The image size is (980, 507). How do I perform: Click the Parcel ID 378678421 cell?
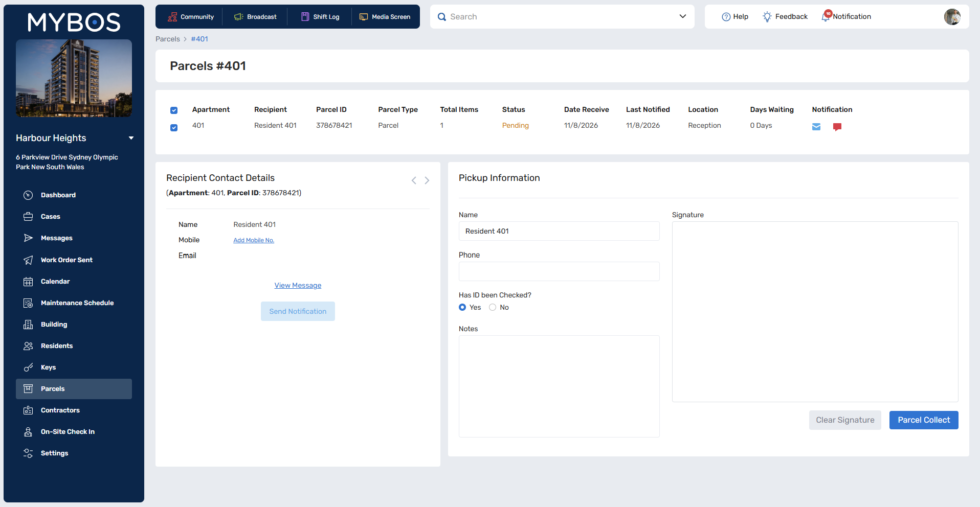pos(334,126)
